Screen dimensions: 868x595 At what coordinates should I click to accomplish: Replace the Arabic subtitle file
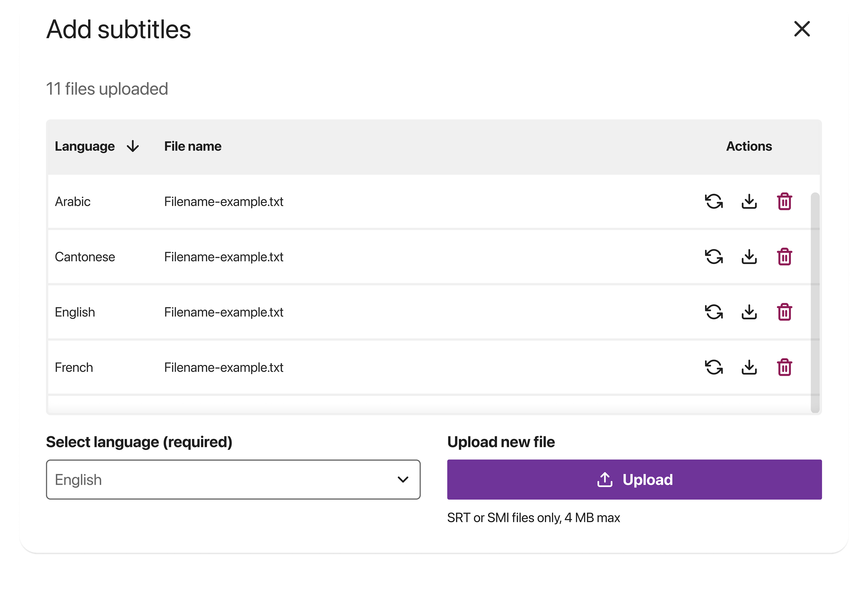coord(714,202)
